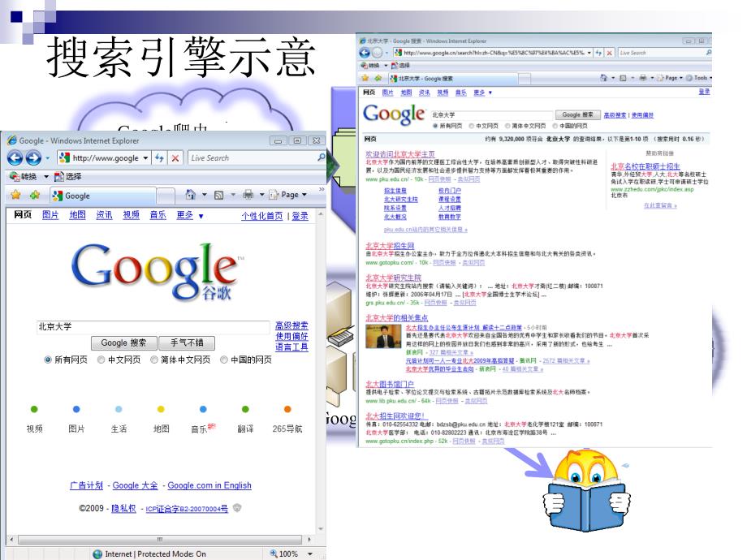Click the Back arrow in the front Google window
The image size is (747, 560).
15,157
